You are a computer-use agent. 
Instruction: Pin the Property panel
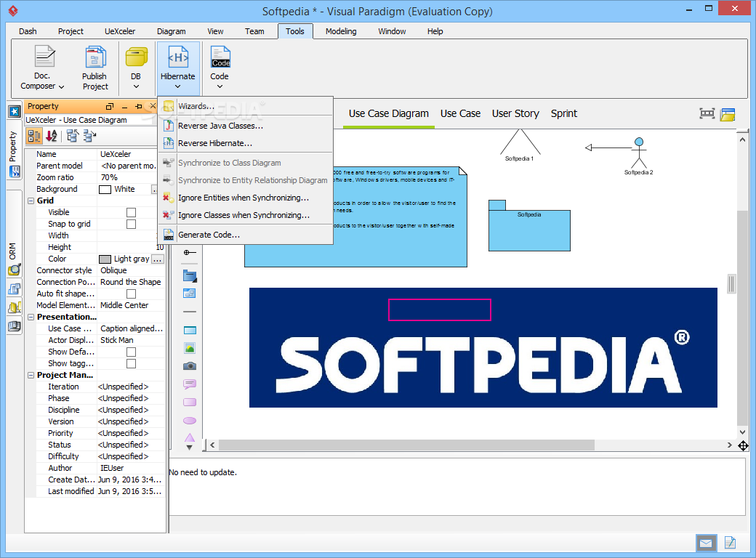point(139,107)
